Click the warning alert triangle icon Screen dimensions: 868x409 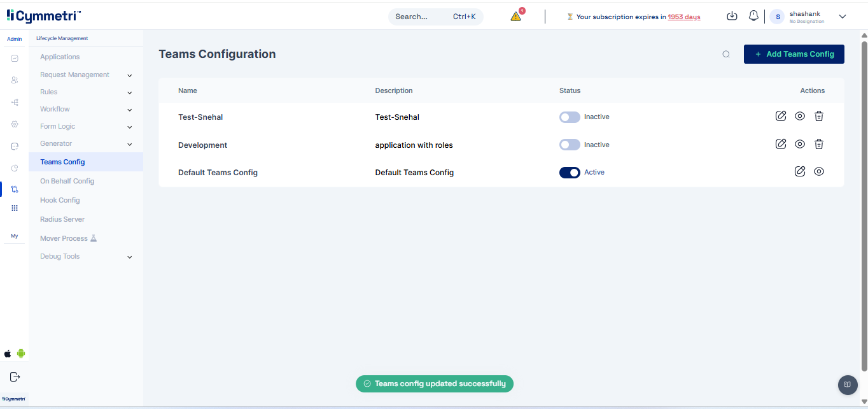[x=516, y=17]
